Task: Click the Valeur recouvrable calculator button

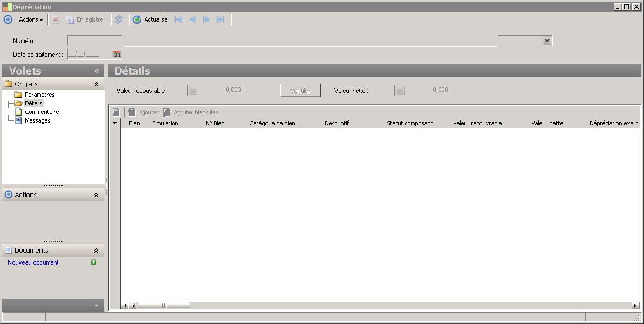Action: point(193,90)
